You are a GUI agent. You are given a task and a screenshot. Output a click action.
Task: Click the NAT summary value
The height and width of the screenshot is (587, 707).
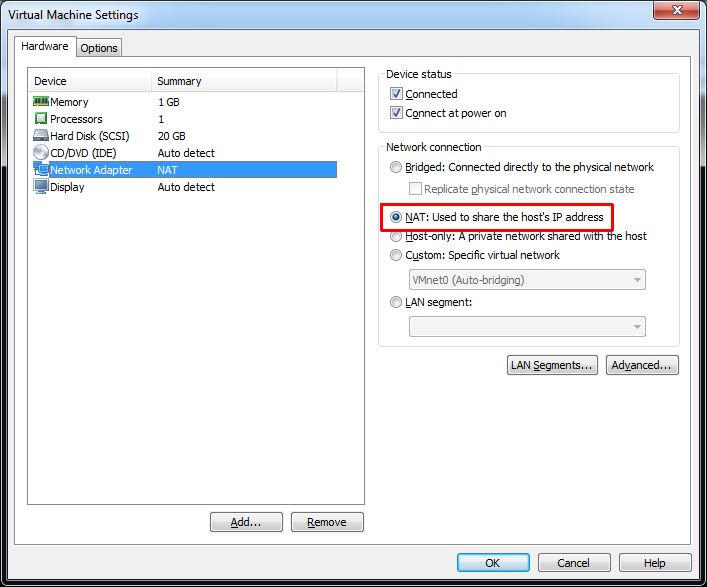(x=167, y=170)
